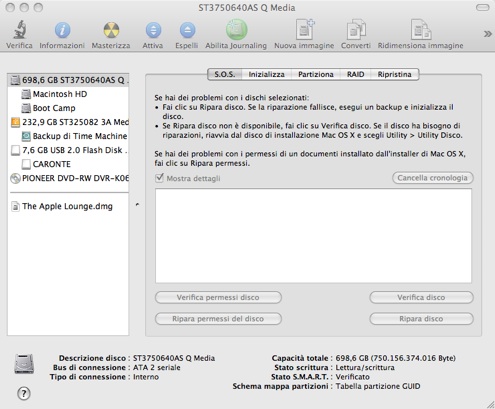Click the Ripara disco button
The width and height of the screenshot is (495, 409).
(421, 319)
